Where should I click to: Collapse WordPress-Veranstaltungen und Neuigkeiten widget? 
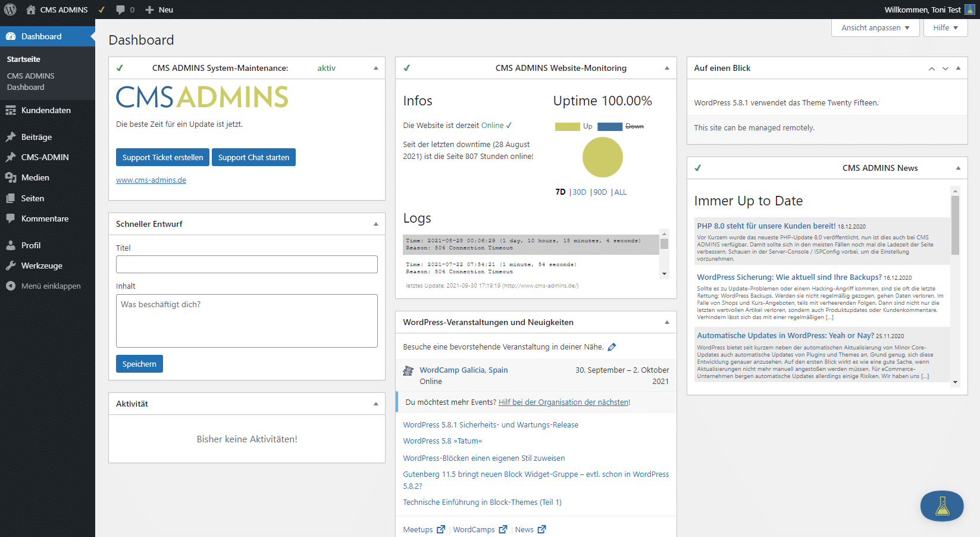[x=667, y=322]
